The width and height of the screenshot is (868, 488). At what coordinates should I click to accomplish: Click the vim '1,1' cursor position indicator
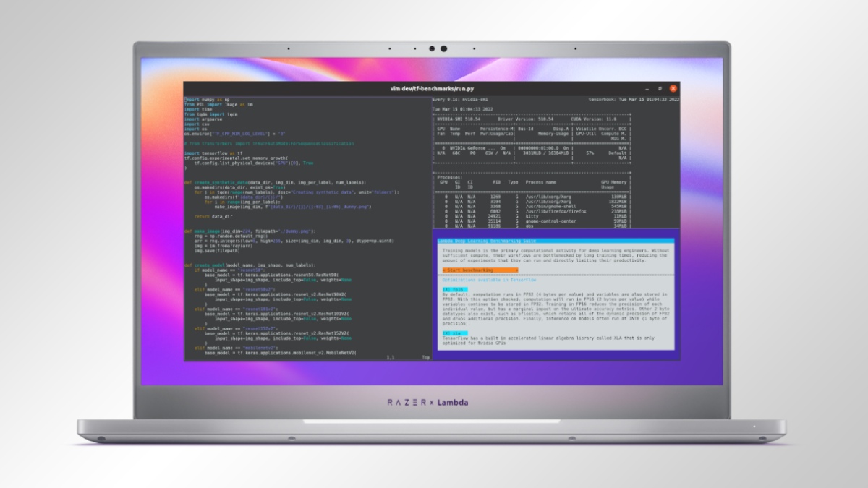(x=391, y=357)
